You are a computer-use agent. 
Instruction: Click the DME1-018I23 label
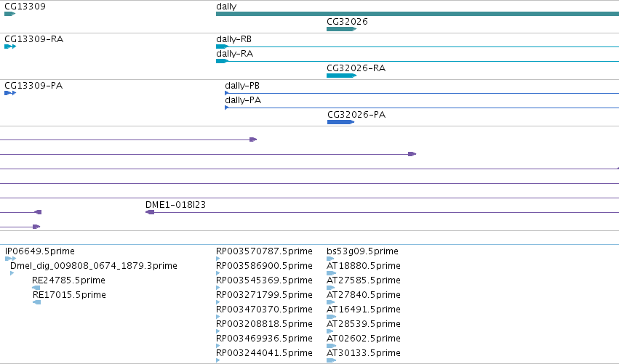pos(176,205)
